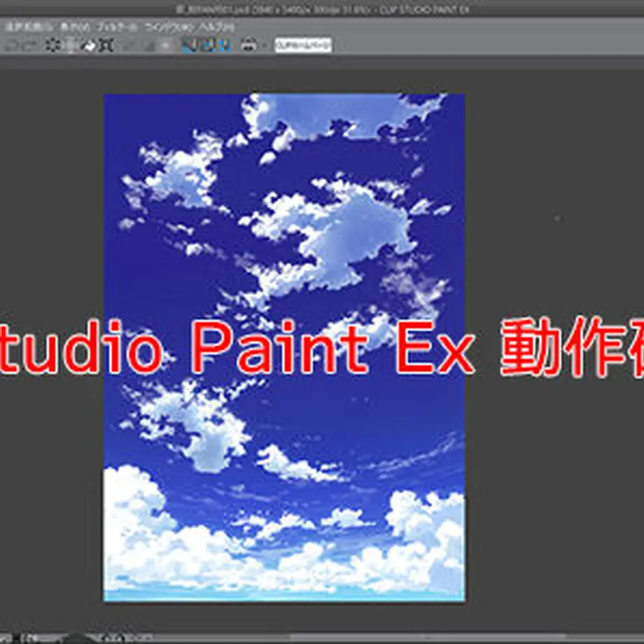Click the CLIP STUDIO support icon
Viewport: 644px width, 644px height.
point(248,45)
